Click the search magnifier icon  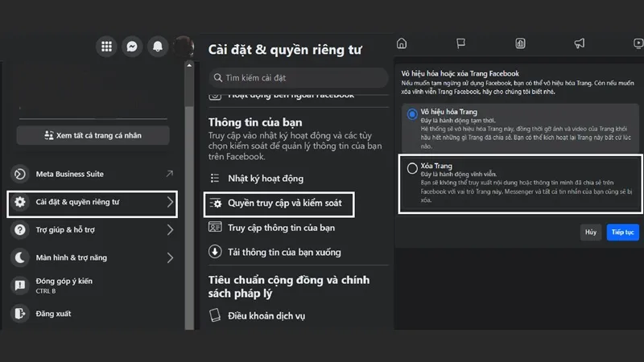(x=218, y=78)
